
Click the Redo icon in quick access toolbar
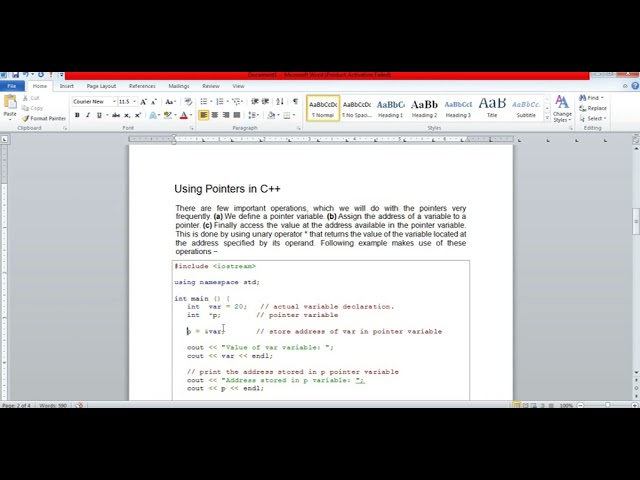click(x=41, y=75)
